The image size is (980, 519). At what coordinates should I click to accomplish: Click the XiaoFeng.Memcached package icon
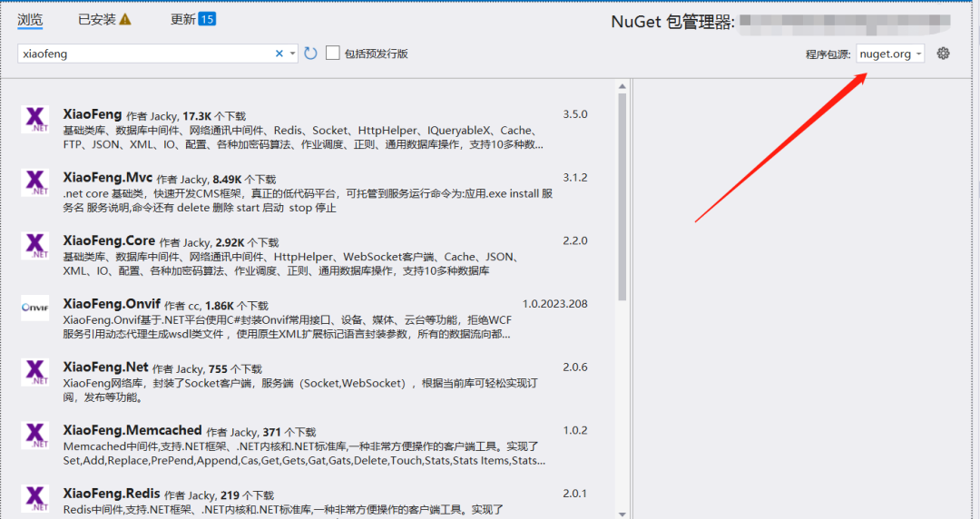tap(35, 435)
